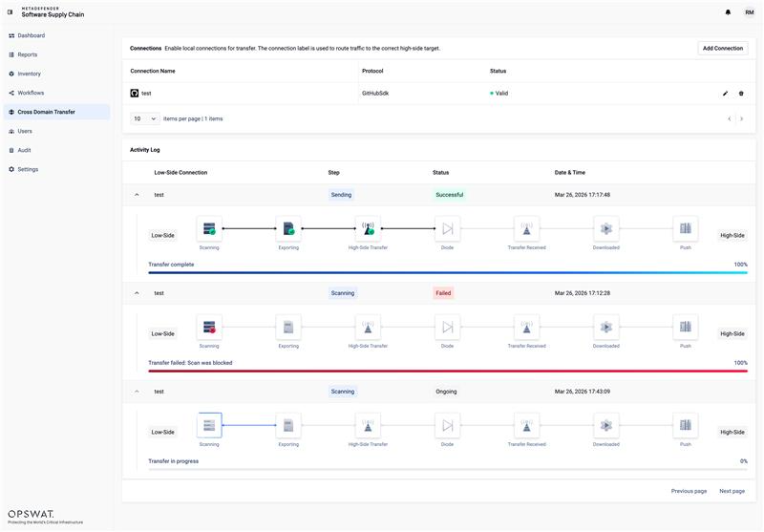Go to Inventory in the sidebar
Screen dimensions: 764x532
click(29, 74)
